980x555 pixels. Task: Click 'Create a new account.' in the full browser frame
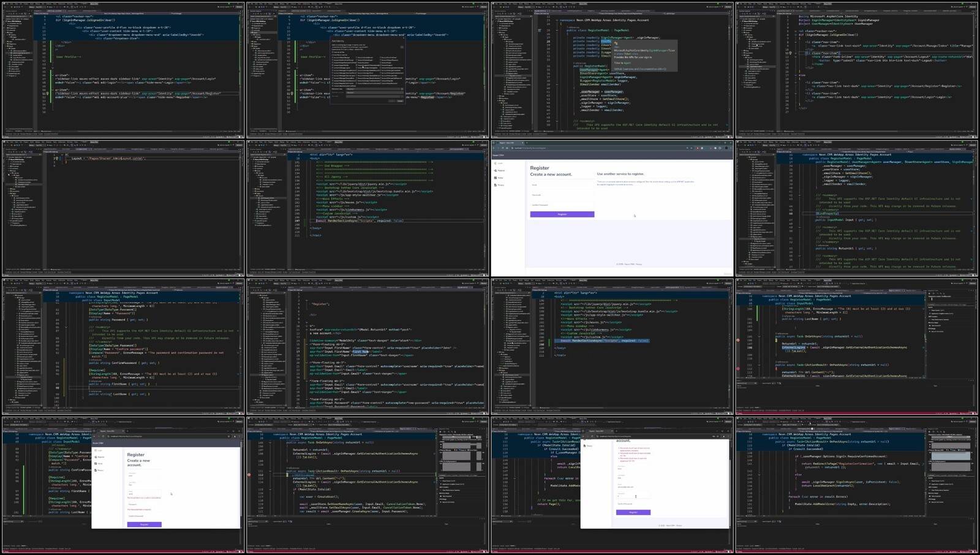point(551,175)
